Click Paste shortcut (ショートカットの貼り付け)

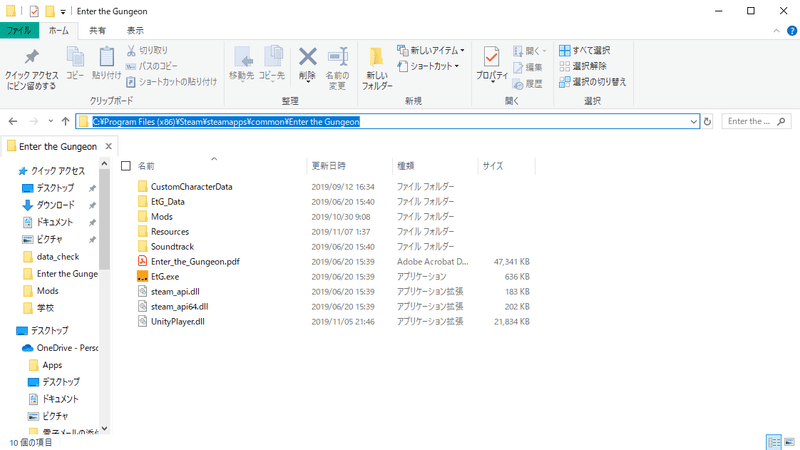171,82
